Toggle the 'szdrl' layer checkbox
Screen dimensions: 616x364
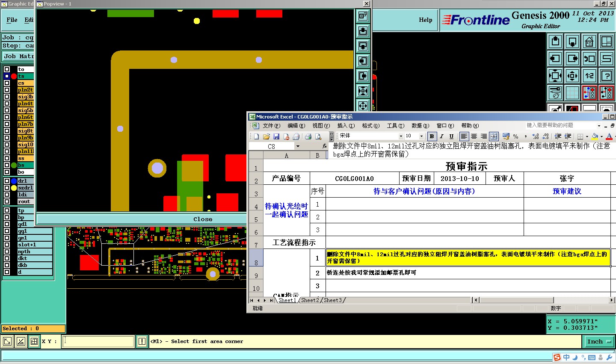point(7,188)
